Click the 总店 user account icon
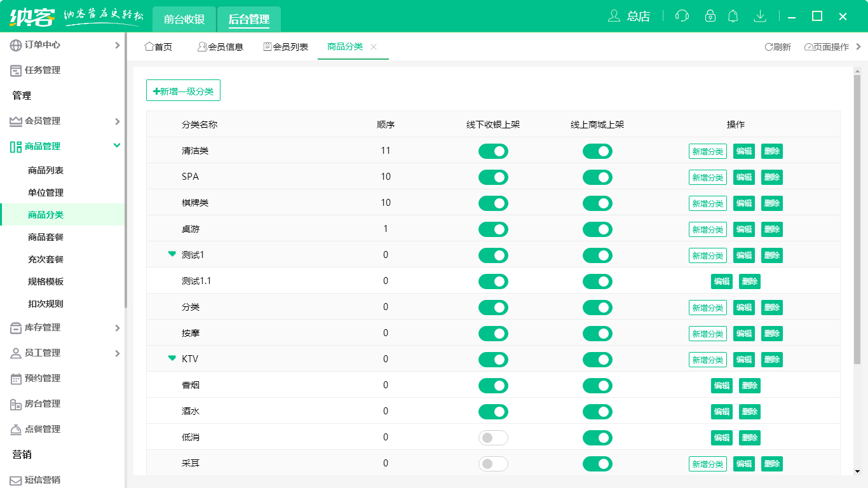Screen dimensions: 868x488 coord(614,16)
